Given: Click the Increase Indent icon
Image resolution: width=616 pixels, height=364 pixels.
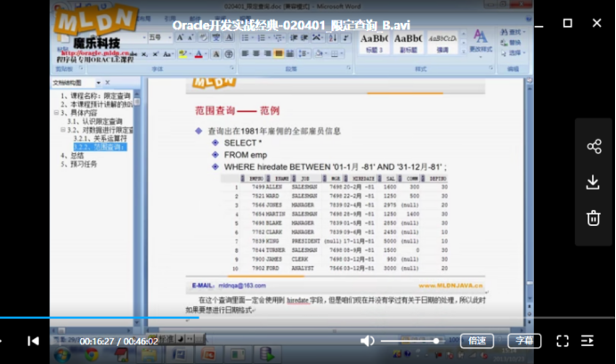Looking at the screenshot, I should pos(304,37).
